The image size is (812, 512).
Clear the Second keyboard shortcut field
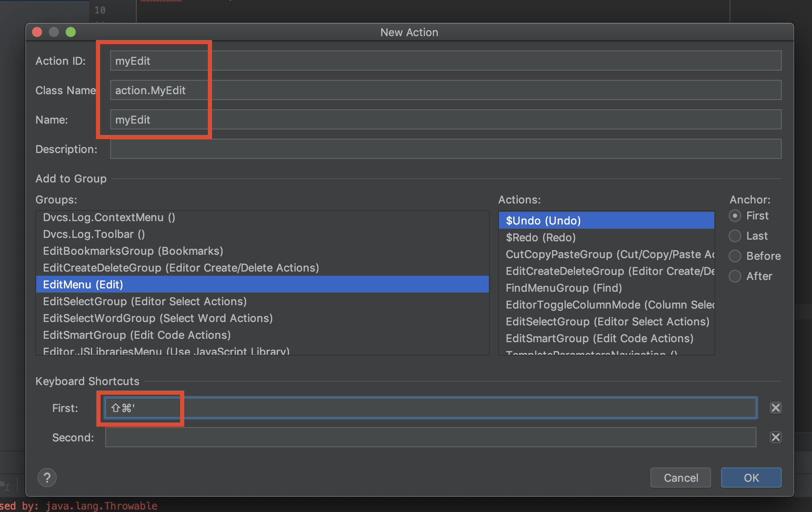775,437
